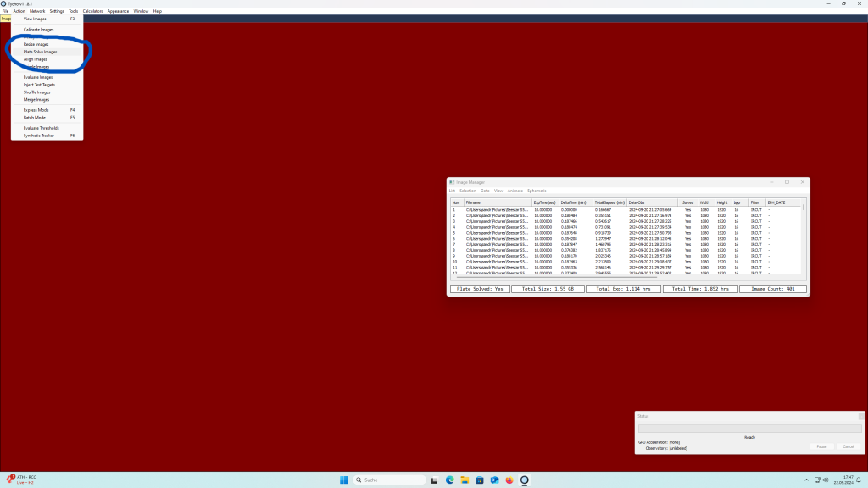Viewport: 868px width, 488px height.
Task: Open the Animate menu in Image Manager
Action: (x=515, y=191)
